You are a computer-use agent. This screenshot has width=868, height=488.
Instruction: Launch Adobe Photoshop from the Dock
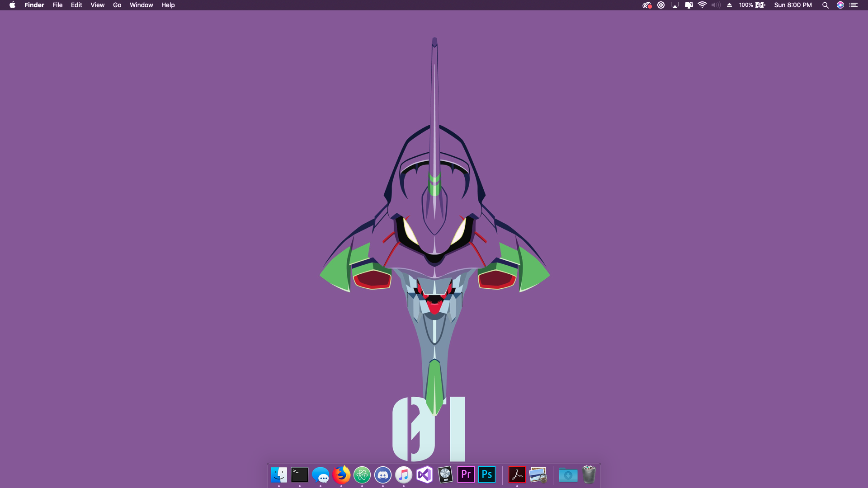pyautogui.click(x=487, y=475)
